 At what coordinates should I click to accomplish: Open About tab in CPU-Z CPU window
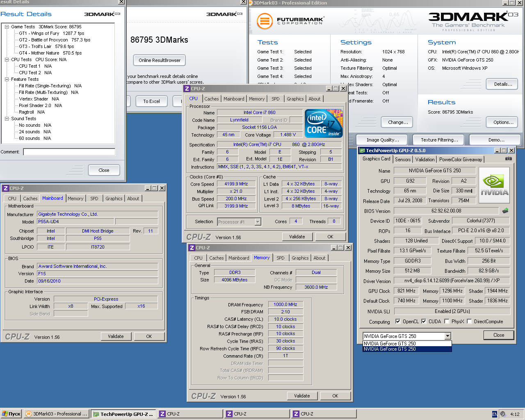coord(315,99)
